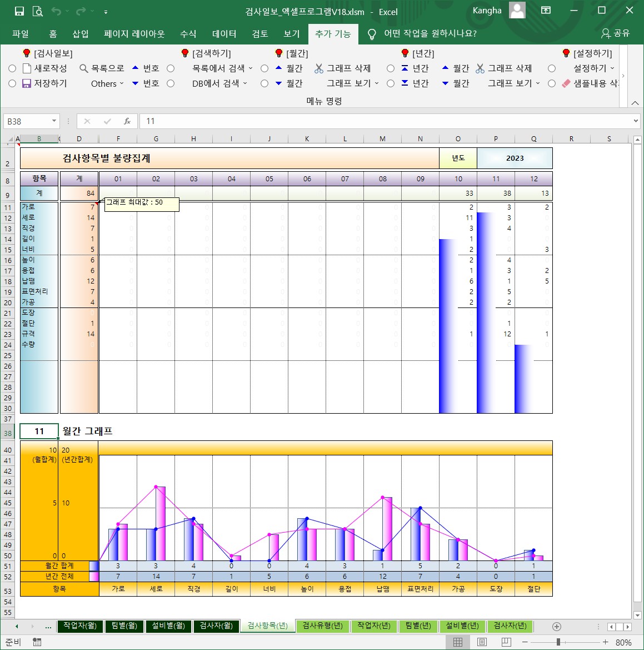Screen dimensions: 644x650
Task: Click the up arrow 년간 icon
Action: (405, 68)
